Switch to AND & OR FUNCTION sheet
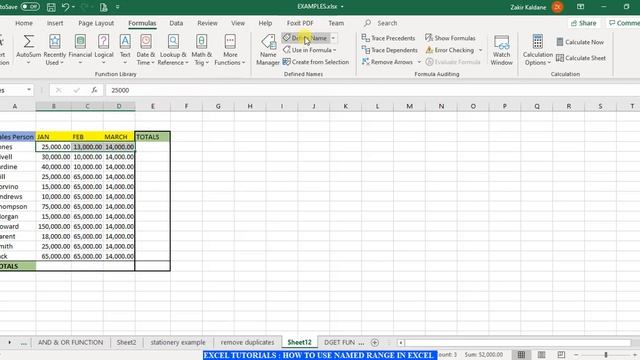640x360 pixels. [70, 342]
